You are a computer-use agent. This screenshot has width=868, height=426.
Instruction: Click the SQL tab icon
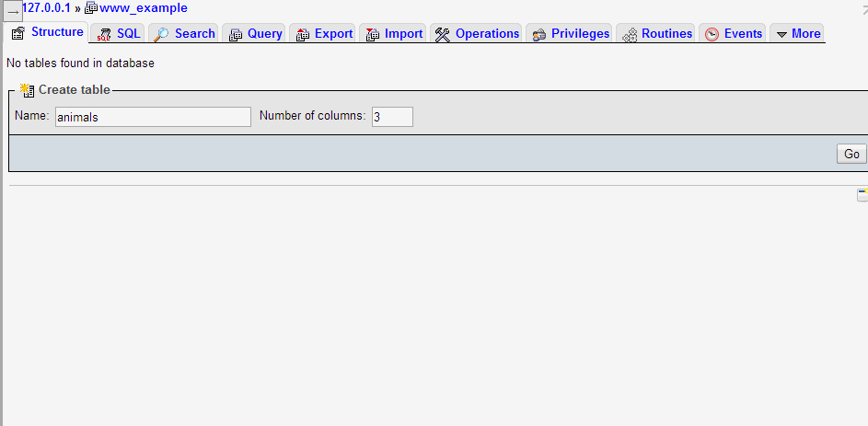[103, 34]
